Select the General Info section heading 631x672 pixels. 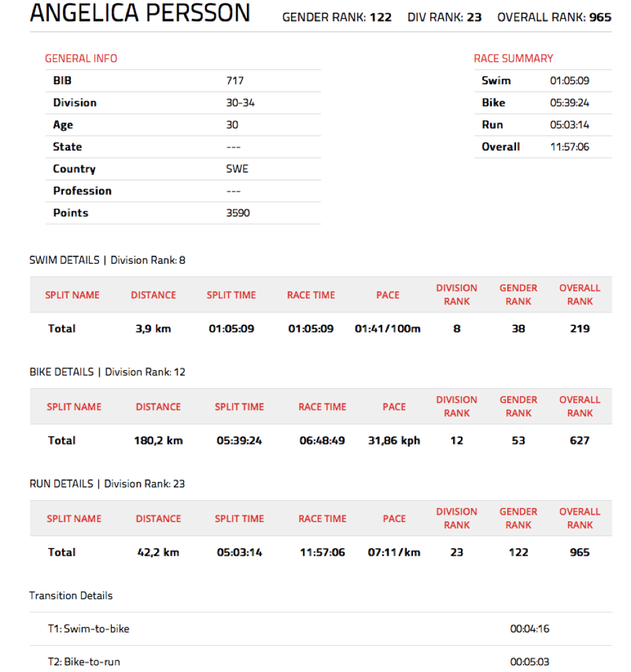coord(81,59)
